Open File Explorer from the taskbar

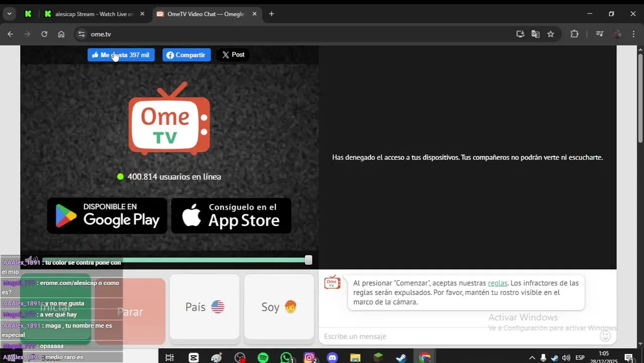[355, 357]
